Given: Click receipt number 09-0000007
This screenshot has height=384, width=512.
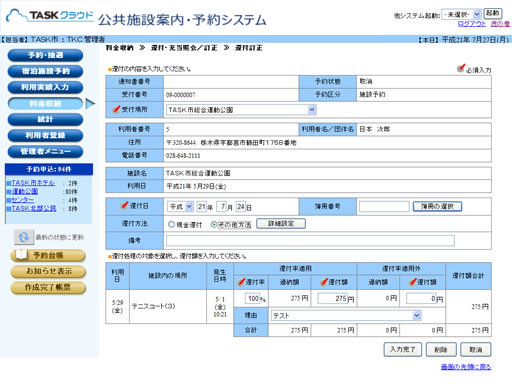Looking at the screenshot, I should point(181,95).
